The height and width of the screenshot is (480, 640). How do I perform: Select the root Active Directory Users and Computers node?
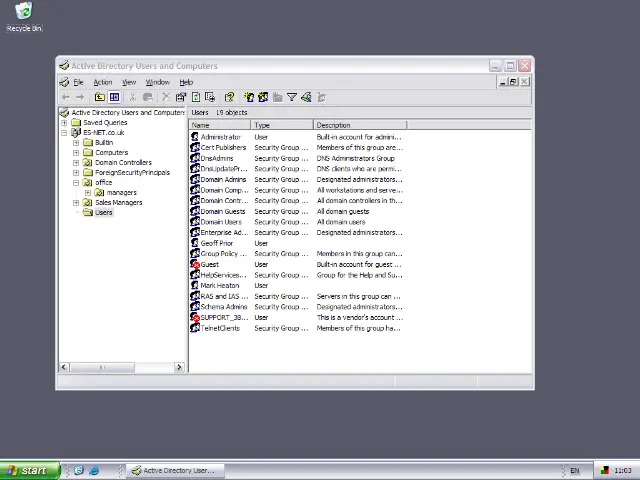128,113
